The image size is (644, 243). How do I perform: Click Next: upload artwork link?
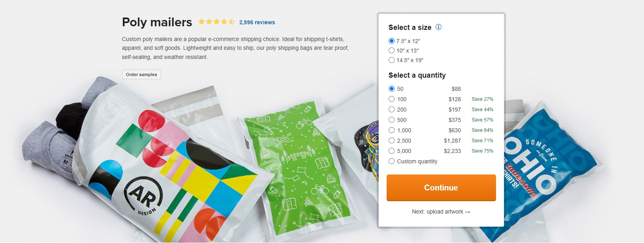click(441, 212)
